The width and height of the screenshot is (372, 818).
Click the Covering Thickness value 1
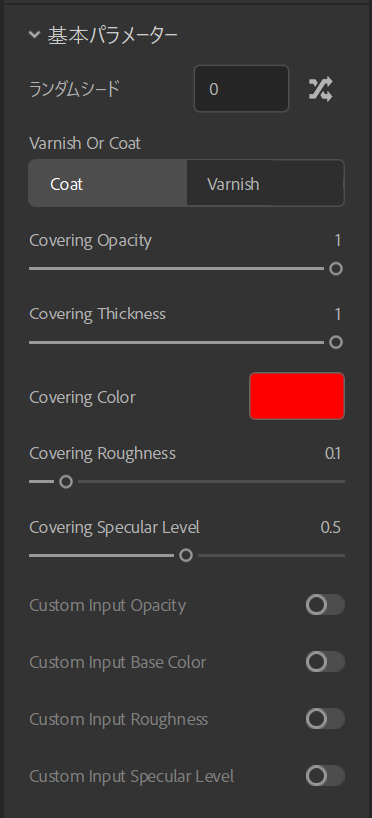pyautogui.click(x=338, y=314)
